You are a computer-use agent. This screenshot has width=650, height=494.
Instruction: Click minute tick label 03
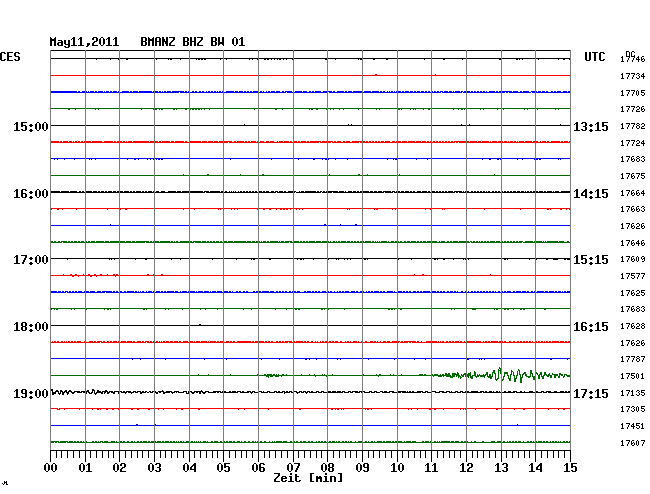click(x=154, y=468)
